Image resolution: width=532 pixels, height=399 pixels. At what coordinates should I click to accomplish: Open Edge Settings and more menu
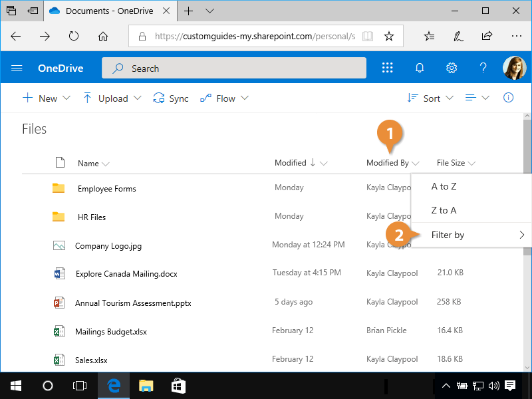click(516, 36)
